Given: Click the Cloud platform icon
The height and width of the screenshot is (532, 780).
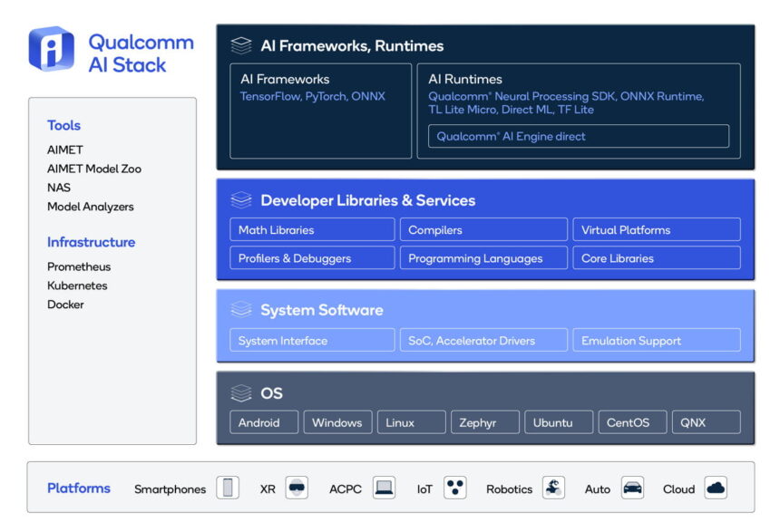Looking at the screenshot, I should click(716, 488).
